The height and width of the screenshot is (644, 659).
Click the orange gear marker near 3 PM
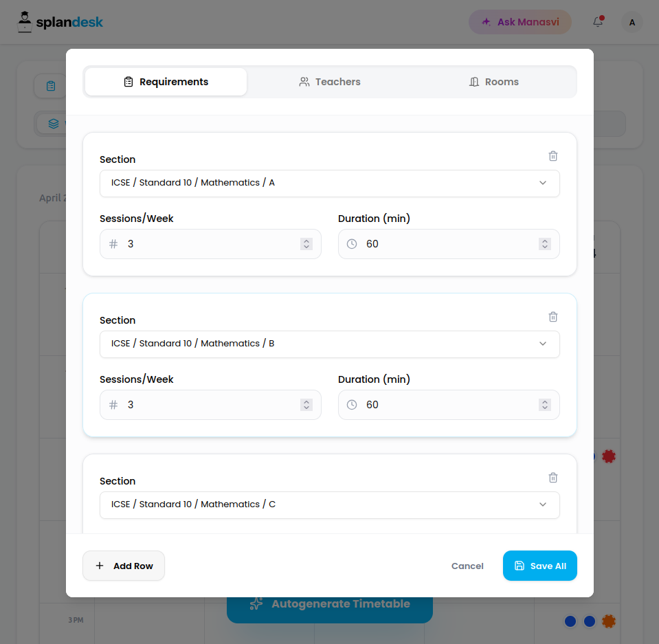(609, 621)
